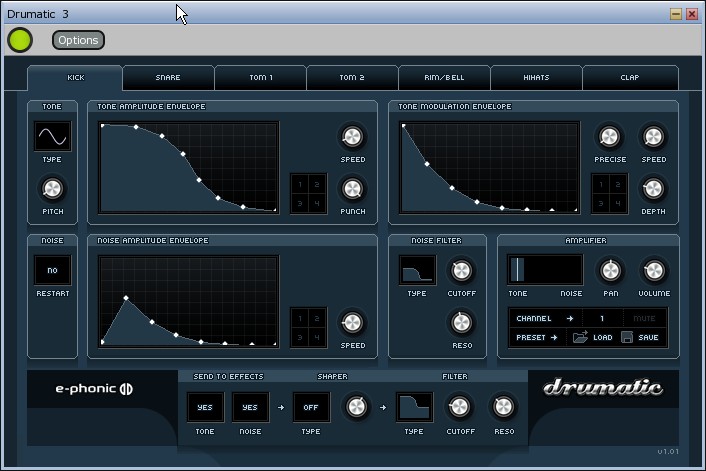Click the drumatic logo

pos(603,388)
